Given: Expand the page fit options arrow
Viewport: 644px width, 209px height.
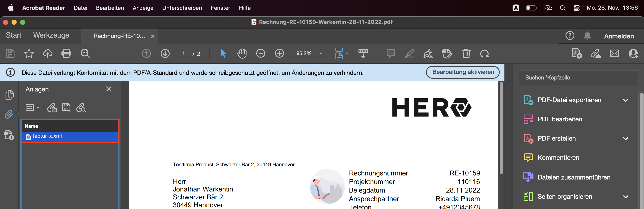Looking at the screenshot, I should click(x=347, y=53).
